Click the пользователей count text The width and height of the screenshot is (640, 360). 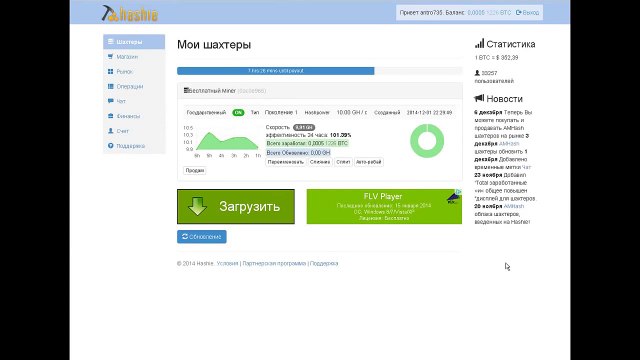494,77
